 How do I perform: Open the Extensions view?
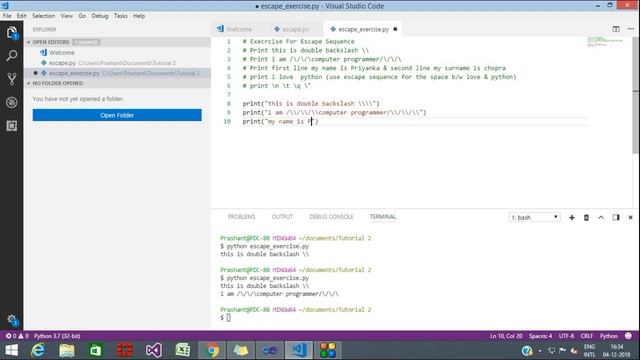pos(11,126)
